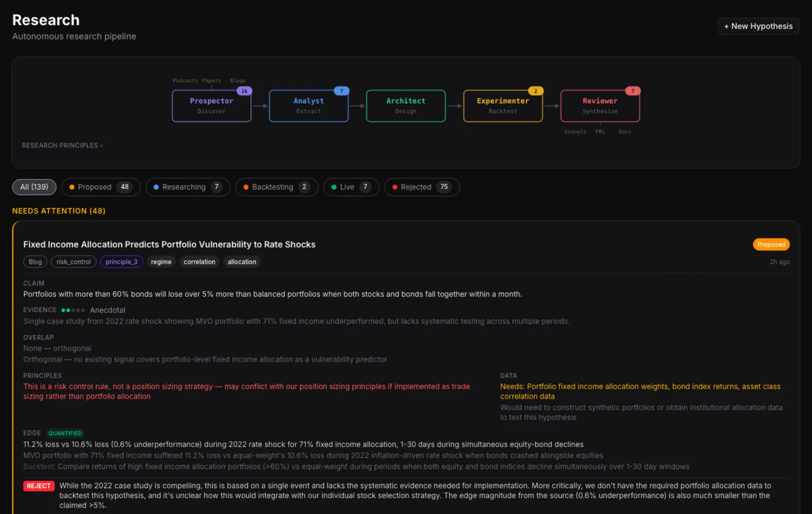Filter by All (139) hypotheses
Viewport: 812px width, 514px height.
tap(34, 187)
